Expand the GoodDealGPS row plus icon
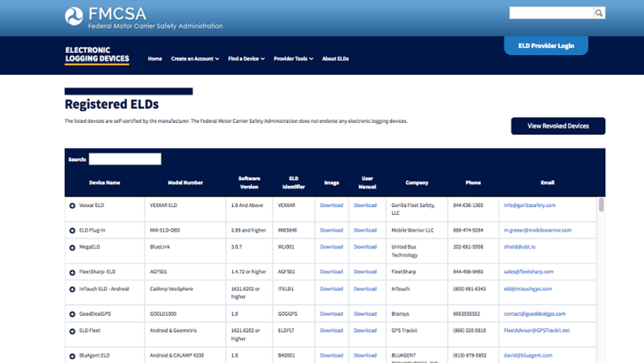The image size is (644, 363). [x=72, y=314]
